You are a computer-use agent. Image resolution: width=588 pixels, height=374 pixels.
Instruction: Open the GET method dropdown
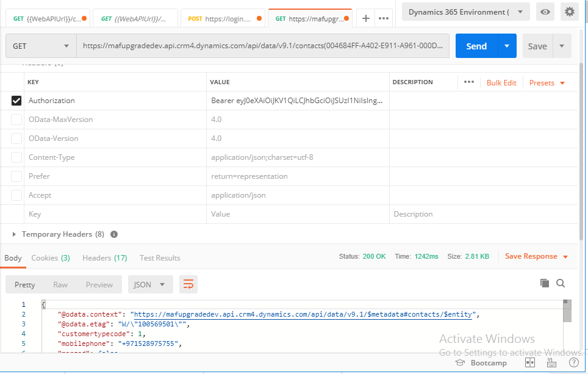pos(41,46)
